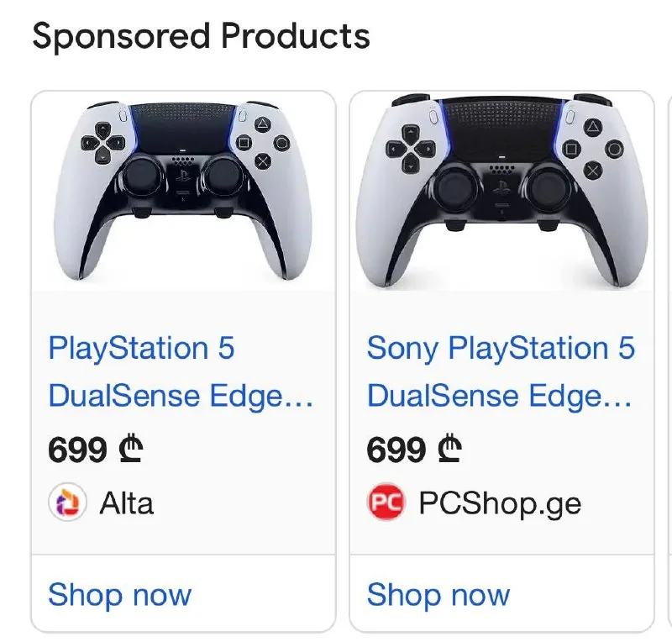Screen dimensions: 672x642
Task: Click the PCShop.ge seller name
Action: pyautogui.click(x=500, y=504)
